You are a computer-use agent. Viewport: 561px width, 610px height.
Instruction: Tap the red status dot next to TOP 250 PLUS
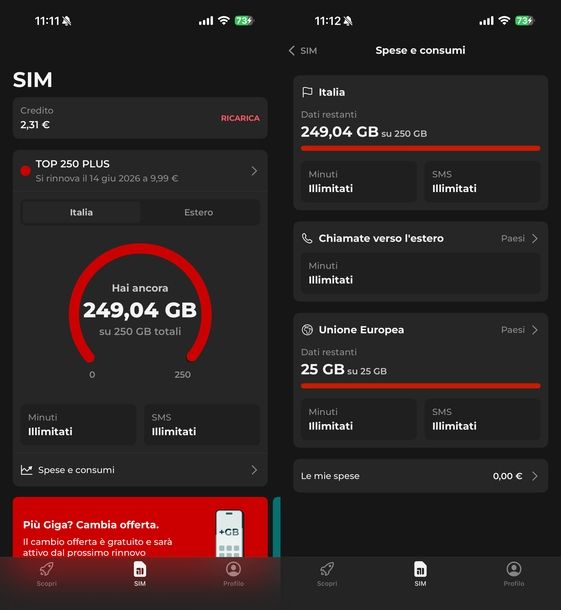(x=26, y=171)
